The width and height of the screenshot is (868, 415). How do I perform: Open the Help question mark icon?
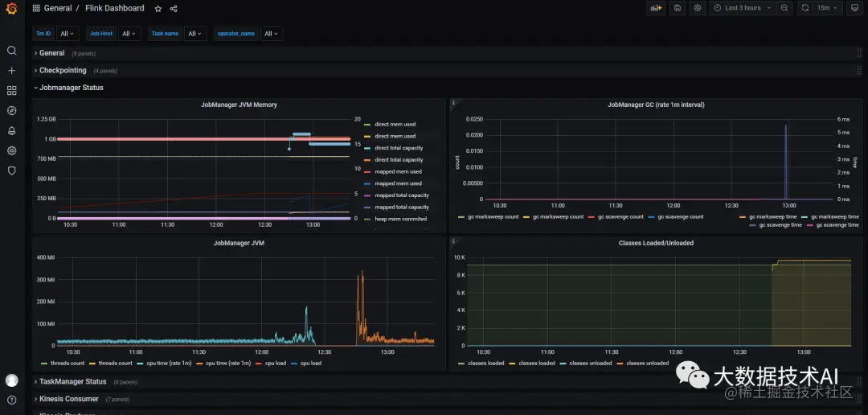pos(11,400)
